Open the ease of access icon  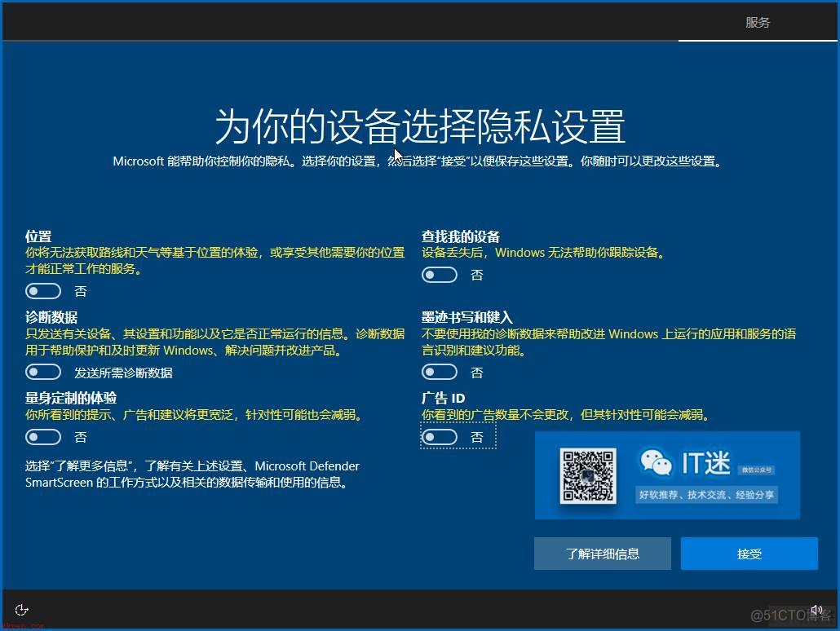21,610
